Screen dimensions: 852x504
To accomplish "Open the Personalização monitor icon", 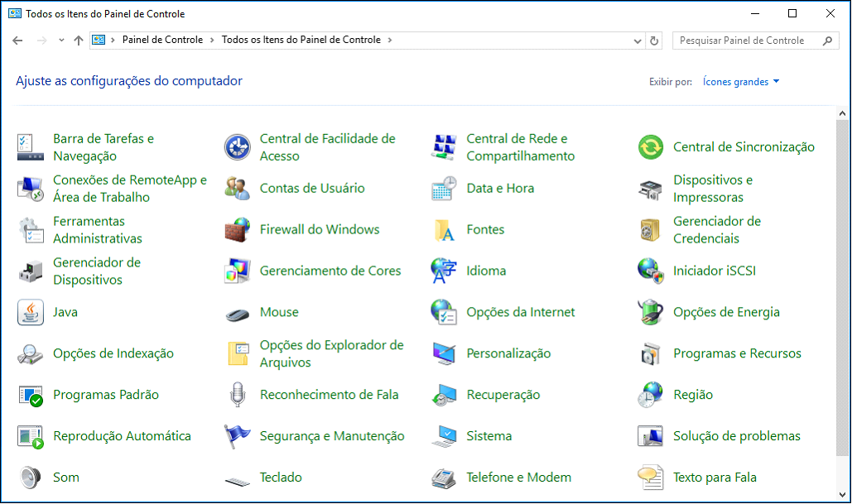I will click(444, 353).
